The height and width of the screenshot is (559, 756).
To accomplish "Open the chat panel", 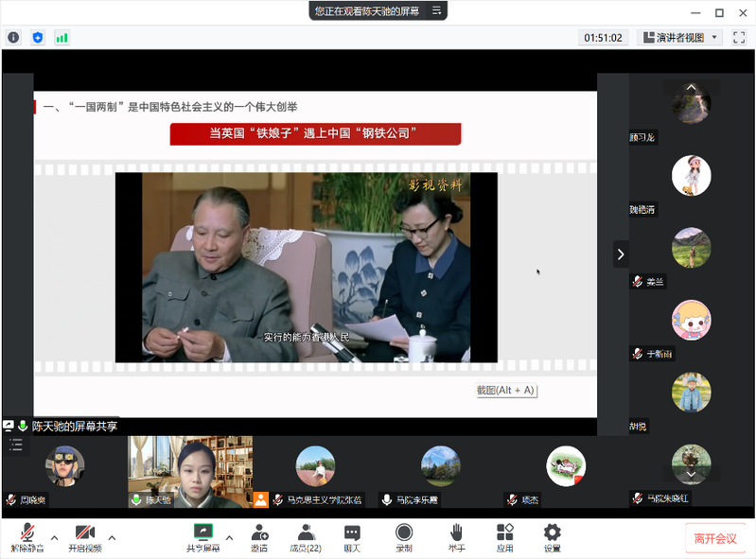I will [x=352, y=537].
